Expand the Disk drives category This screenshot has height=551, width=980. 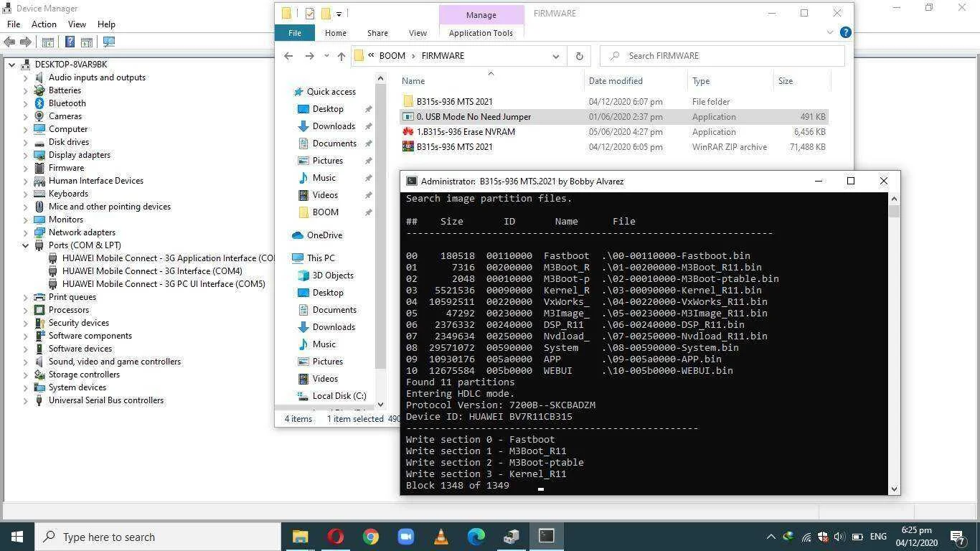[25, 142]
